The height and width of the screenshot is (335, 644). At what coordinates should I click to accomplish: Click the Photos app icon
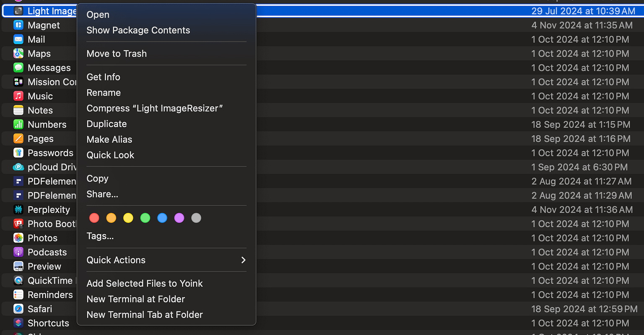tap(18, 238)
